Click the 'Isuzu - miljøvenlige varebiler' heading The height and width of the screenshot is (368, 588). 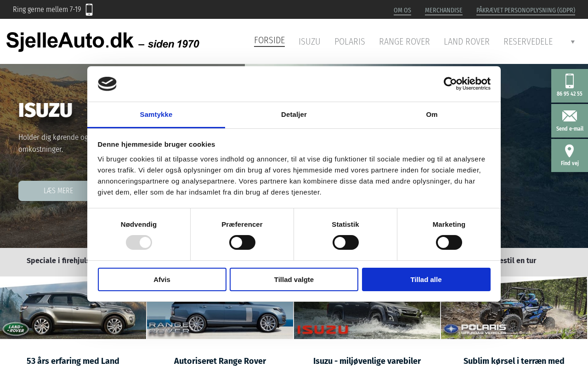[367, 361]
